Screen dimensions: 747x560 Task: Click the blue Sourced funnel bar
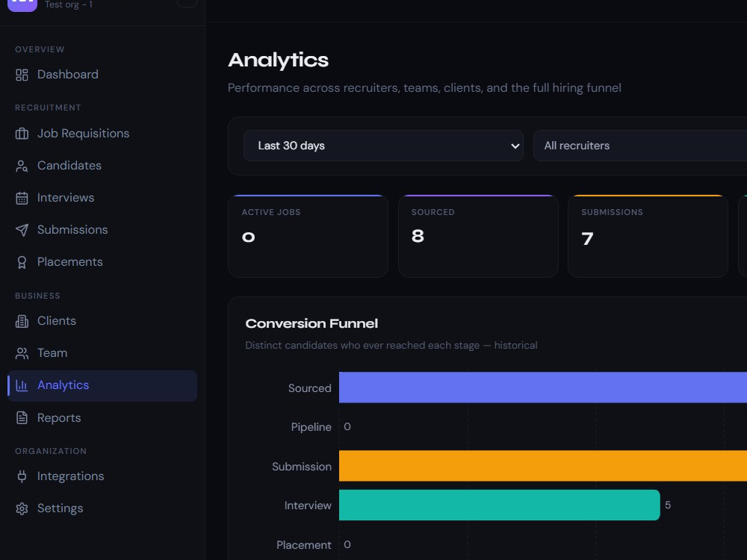(x=543, y=388)
